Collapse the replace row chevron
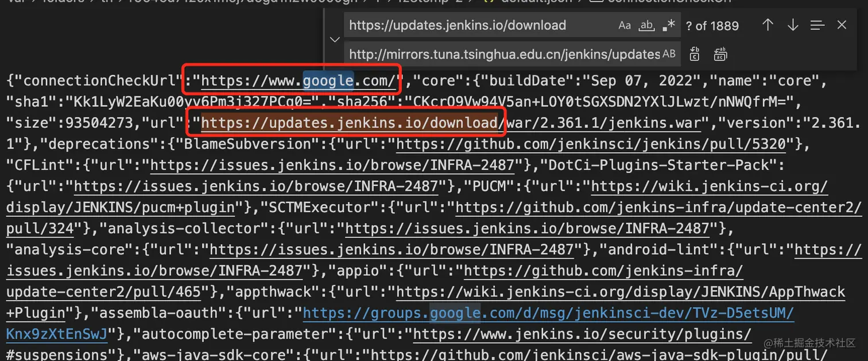 tap(335, 40)
